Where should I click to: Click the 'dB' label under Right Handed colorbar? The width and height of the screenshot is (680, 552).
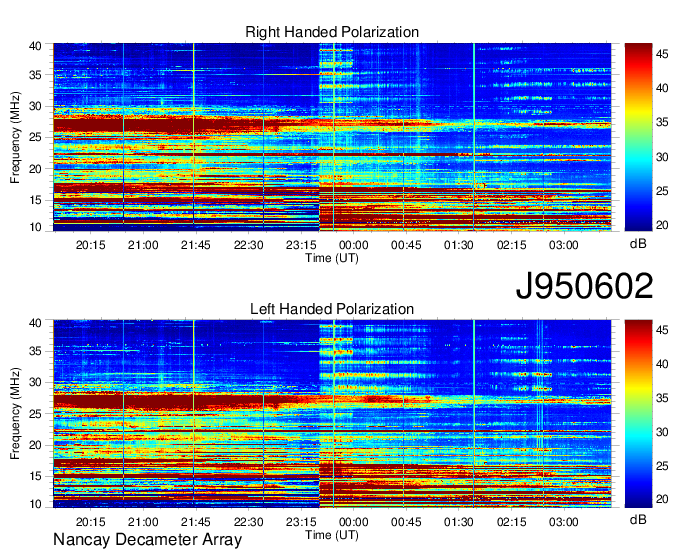coord(638,244)
